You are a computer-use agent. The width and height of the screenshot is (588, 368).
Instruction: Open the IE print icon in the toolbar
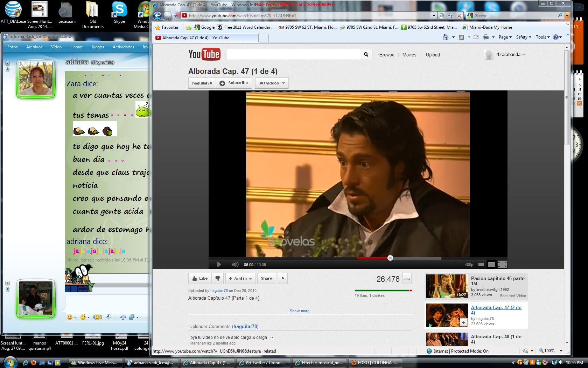(486, 37)
